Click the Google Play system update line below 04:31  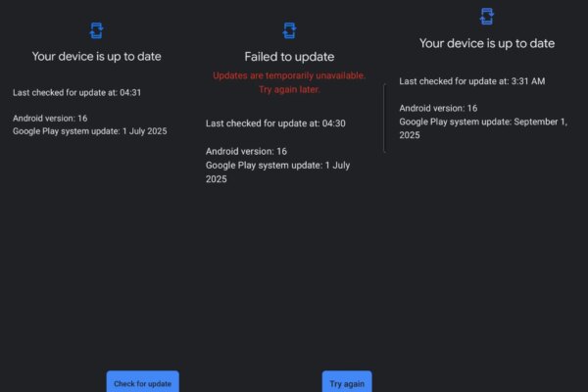90,130
